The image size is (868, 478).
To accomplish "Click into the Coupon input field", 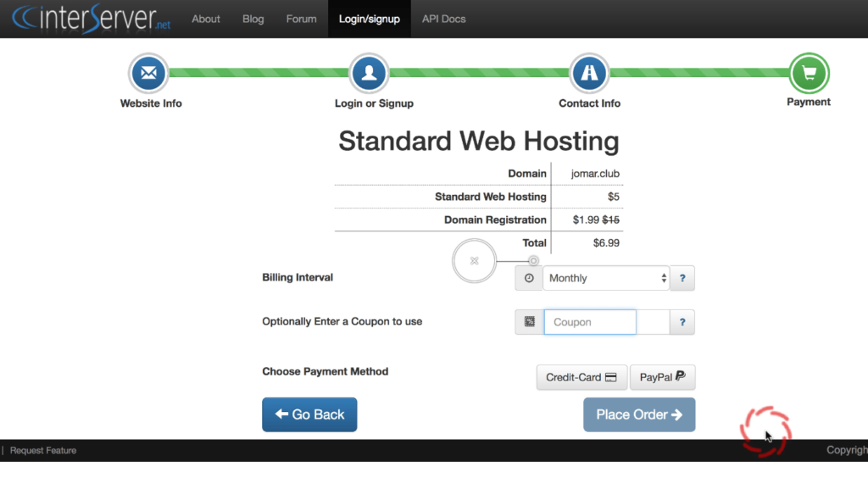I will pyautogui.click(x=590, y=322).
